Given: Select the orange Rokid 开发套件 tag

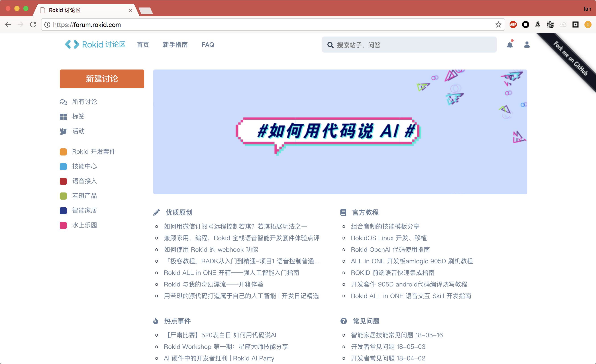Looking at the screenshot, I should (94, 152).
